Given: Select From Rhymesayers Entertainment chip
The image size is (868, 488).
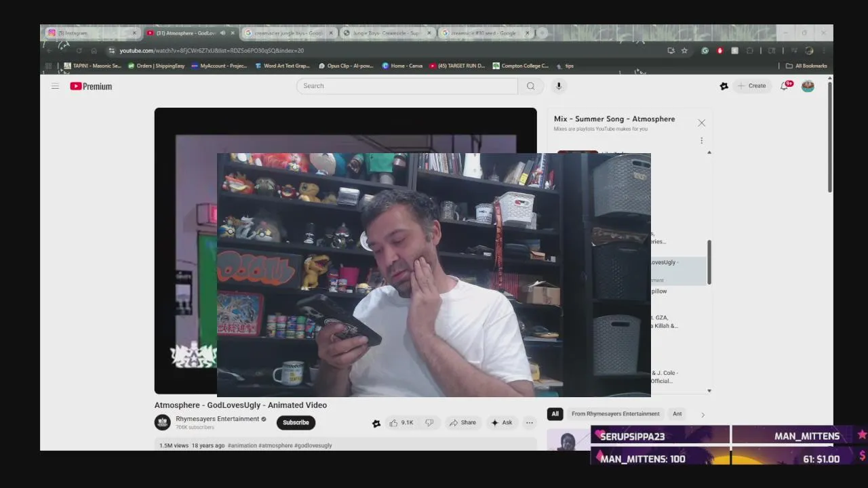Looking at the screenshot, I should pyautogui.click(x=615, y=413).
